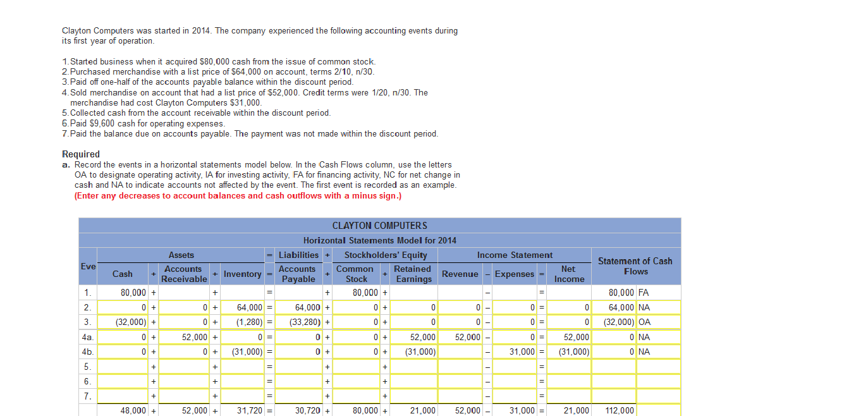The height and width of the screenshot is (416, 868).
Task: Click the 80,000 Cash cell in row 1
Action: 123,293
